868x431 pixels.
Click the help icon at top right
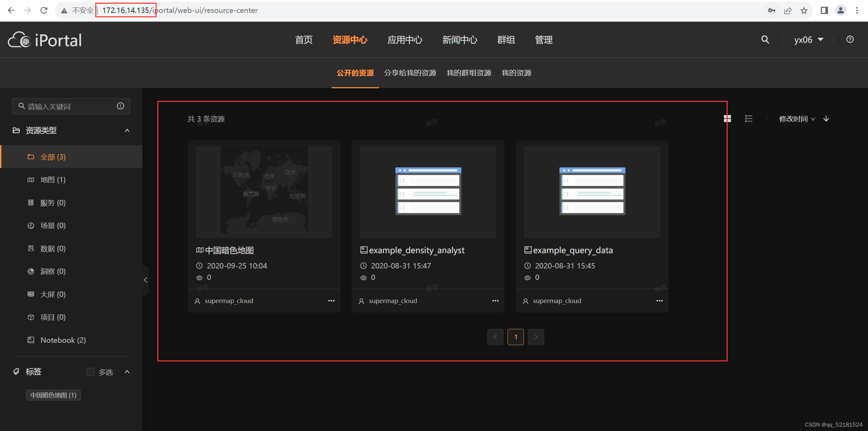click(x=850, y=39)
